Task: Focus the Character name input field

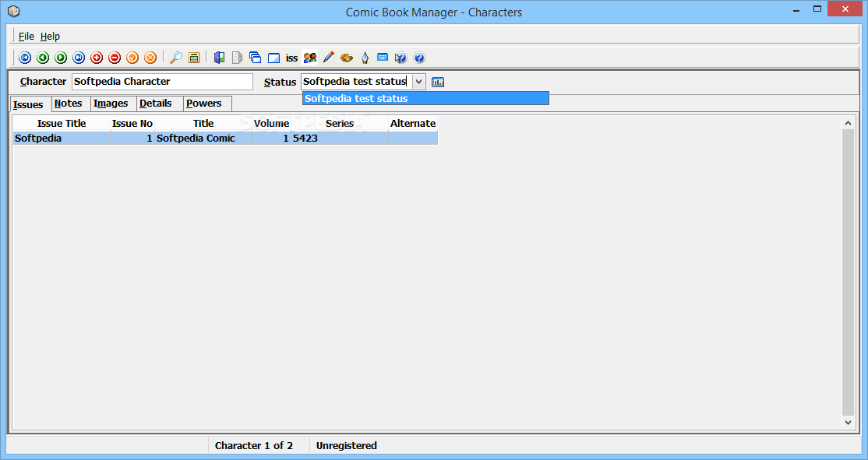Action: click(162, 81)
